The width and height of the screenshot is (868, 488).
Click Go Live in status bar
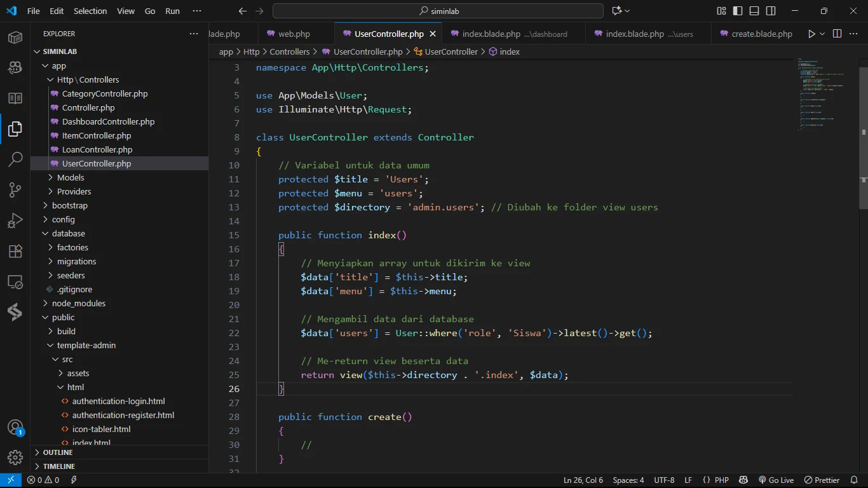(776, 480)
